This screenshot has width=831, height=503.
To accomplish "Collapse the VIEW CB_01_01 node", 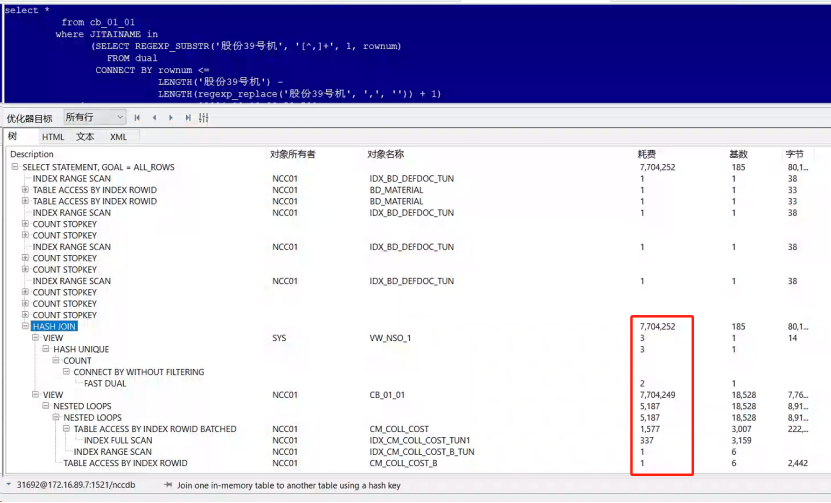I will coord(36,394).
